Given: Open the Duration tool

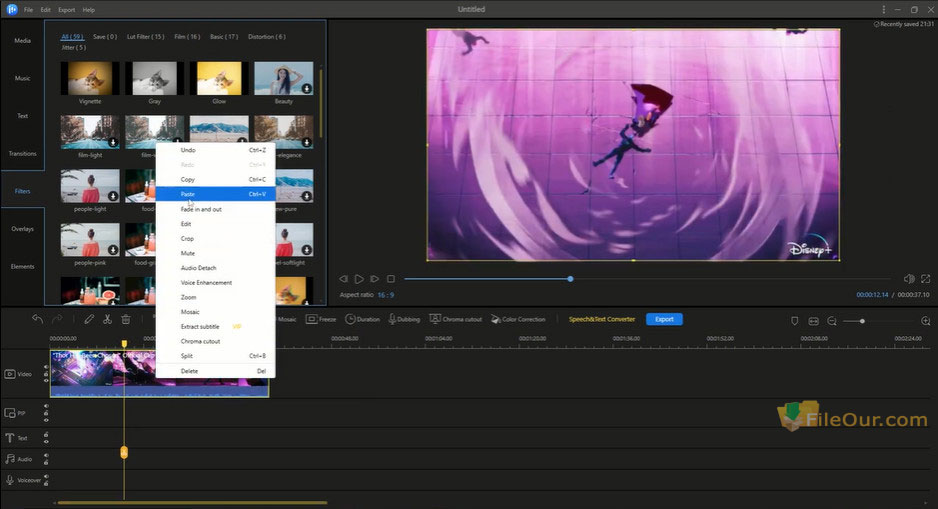Looking at the screenshot, I should [x=363, y=319].
